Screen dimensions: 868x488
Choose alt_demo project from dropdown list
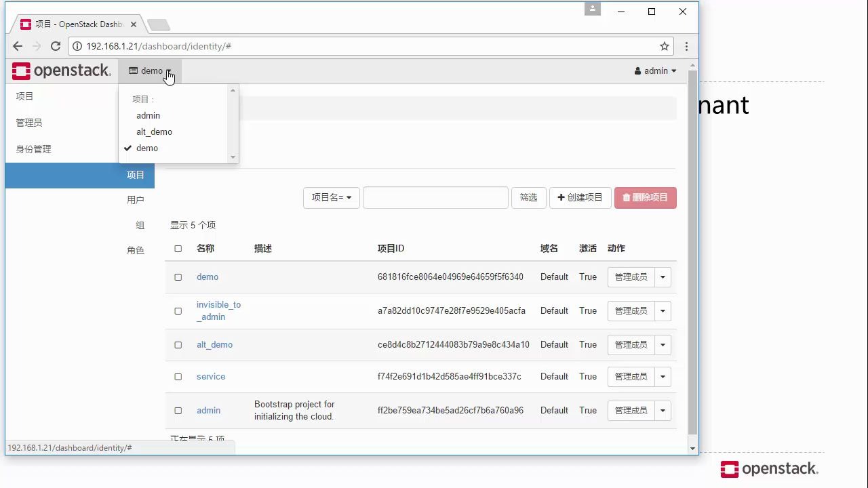point(154,131)
